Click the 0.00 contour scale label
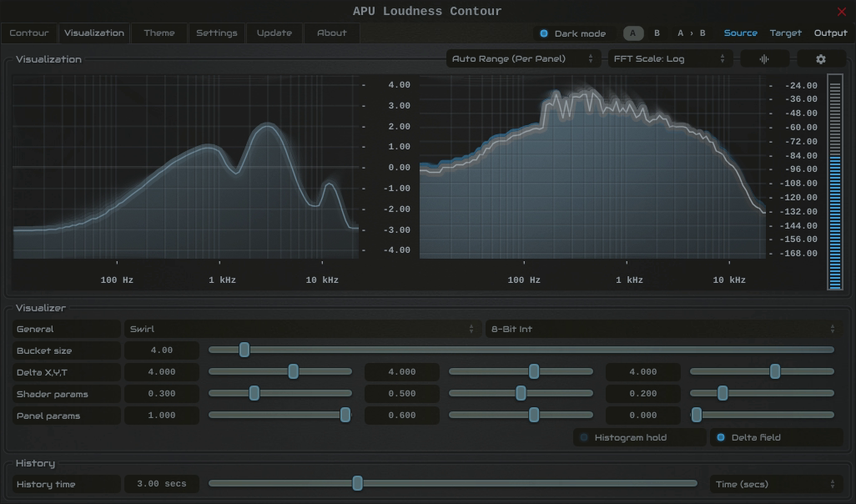 399,168
